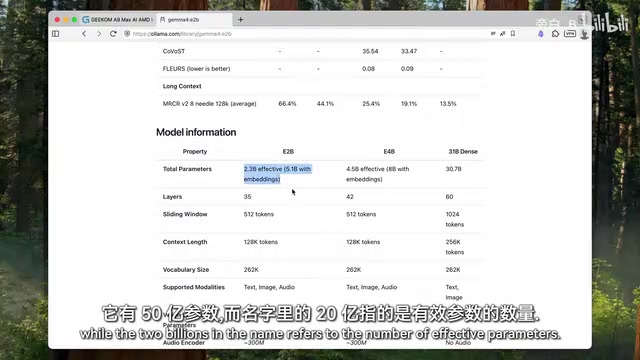Click the Property column header

(195, 151)
